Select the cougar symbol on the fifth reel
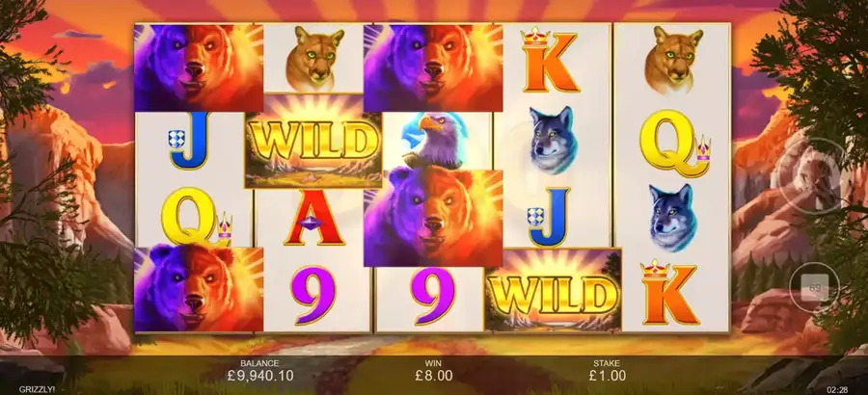Viewport: 868px width, 395px height. pyautogui.click(x=674, y=59)
